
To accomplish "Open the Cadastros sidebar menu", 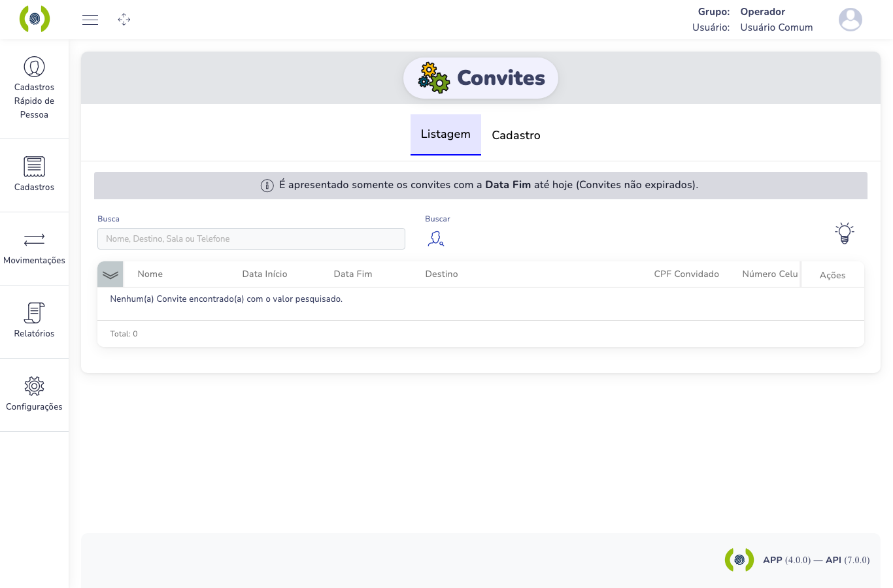I will (x=34, y=174).
